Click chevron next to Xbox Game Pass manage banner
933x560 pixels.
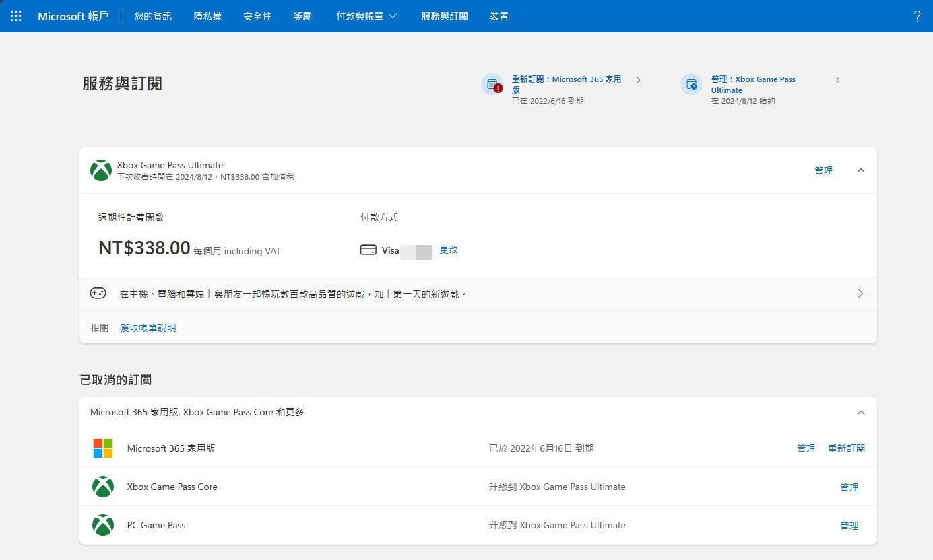click(x=838, y=80)
